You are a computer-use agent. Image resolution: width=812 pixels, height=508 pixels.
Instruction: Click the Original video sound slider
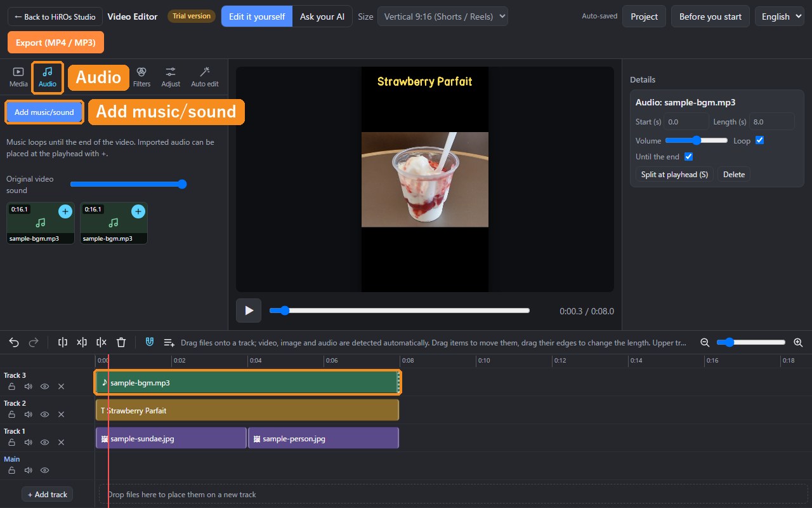coord(128,184)
